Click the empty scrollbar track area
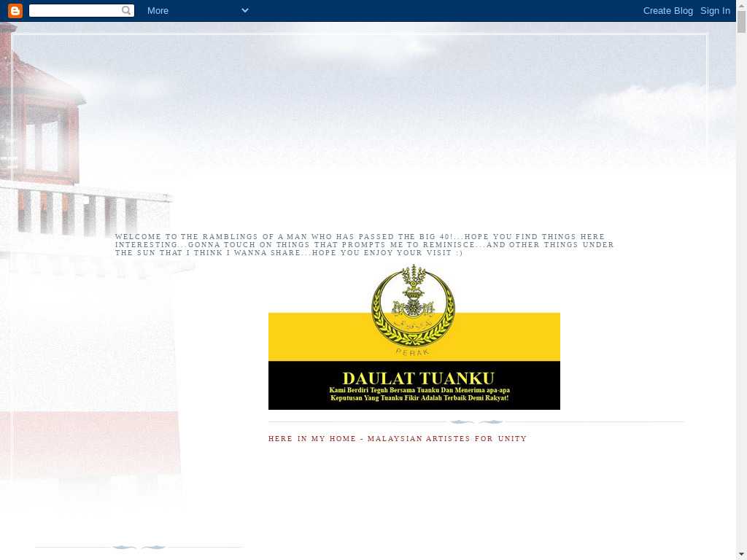This screenshot has width=747, height=560. (741, 292)
